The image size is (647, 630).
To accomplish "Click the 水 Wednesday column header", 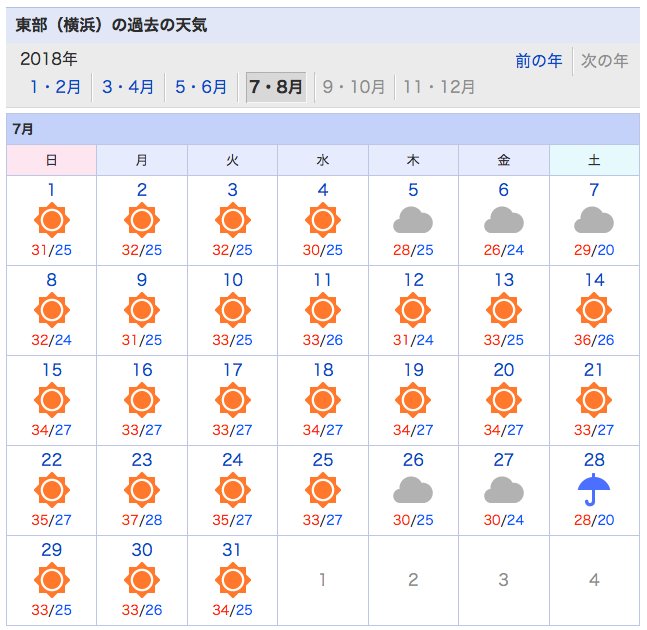I will (x=323, y=160).
